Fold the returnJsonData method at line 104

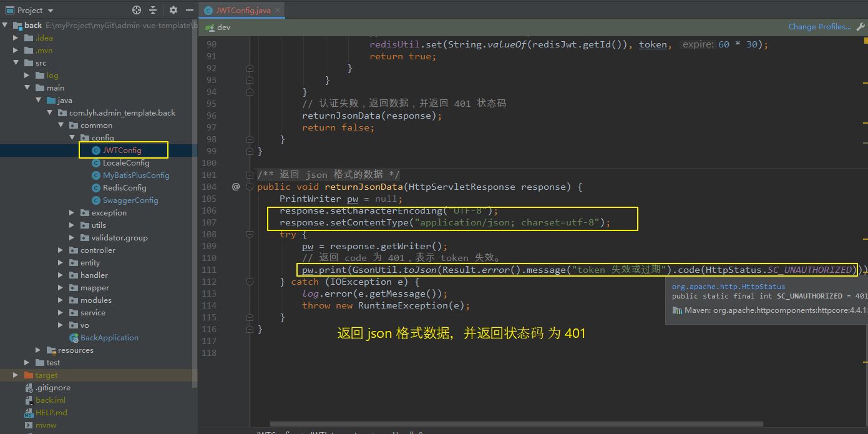point(250,187)
